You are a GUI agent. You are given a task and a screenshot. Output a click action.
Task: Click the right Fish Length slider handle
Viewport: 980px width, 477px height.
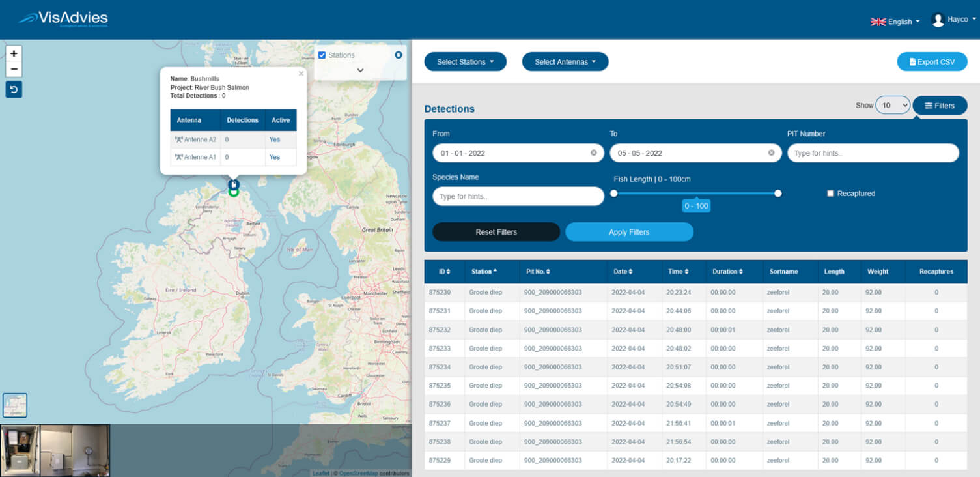click(x=777, y=194)
